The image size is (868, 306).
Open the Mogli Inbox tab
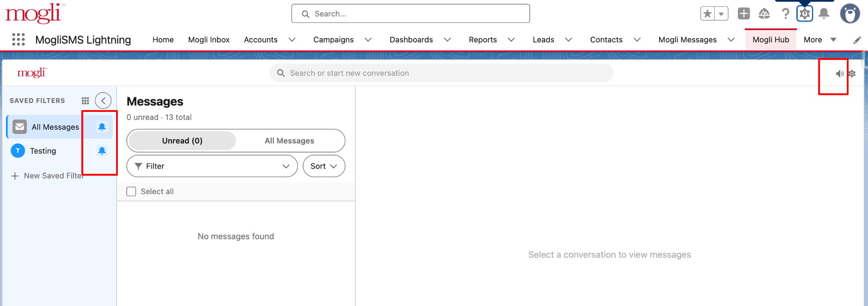point(209,39)
